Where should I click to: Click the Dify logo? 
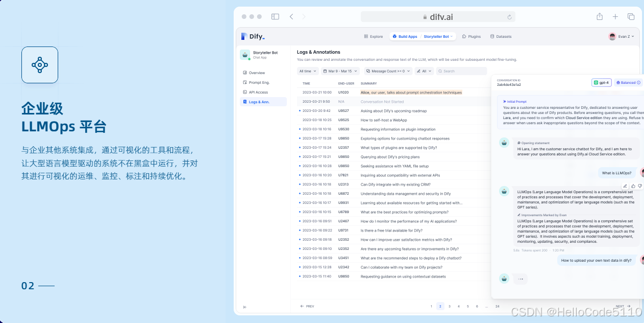click(254, 36)
